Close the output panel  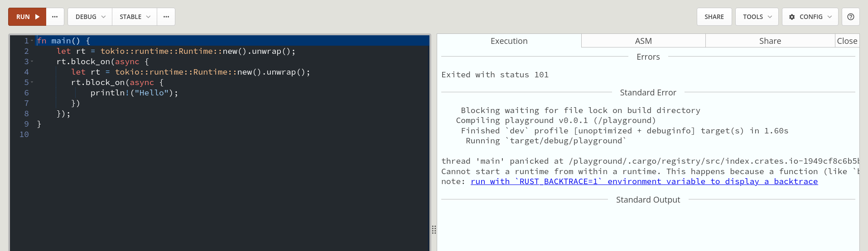(x=847, y=41)
